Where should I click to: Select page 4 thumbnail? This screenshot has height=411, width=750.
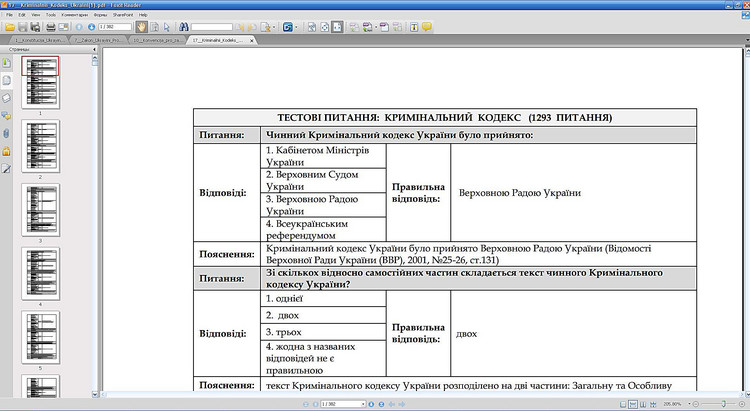click(x=41, y=274)
